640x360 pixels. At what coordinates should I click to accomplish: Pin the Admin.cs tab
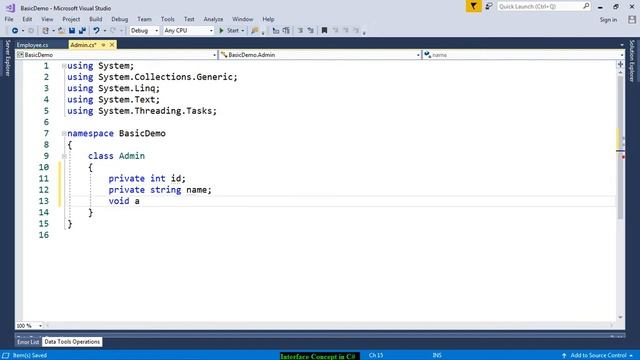tap(103, 45)
